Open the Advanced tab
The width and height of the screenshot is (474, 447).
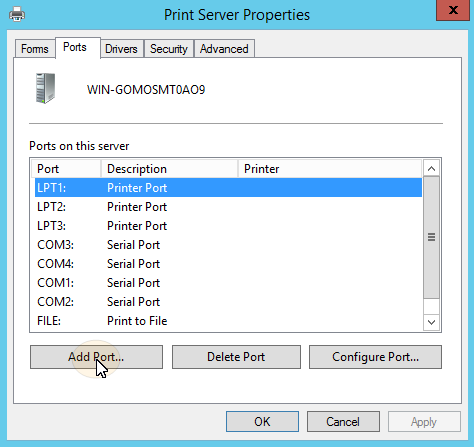pos(224,49)
